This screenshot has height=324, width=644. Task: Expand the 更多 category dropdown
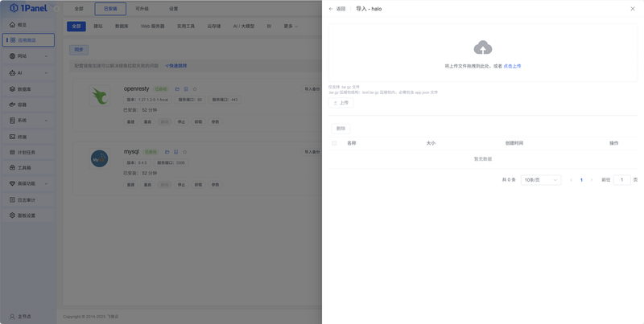291,27
